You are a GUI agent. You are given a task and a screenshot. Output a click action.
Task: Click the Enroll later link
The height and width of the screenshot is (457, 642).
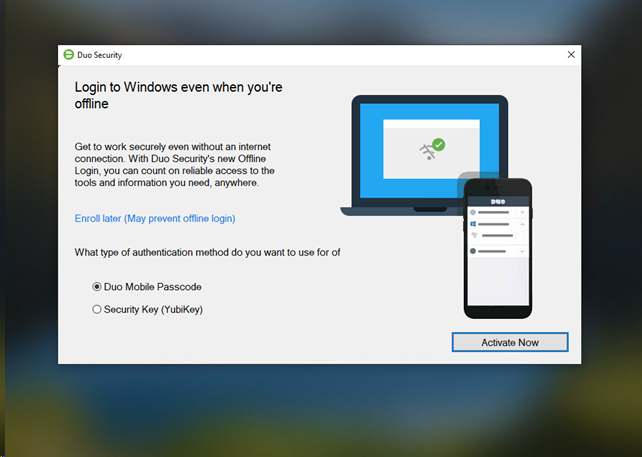point(154,218)
